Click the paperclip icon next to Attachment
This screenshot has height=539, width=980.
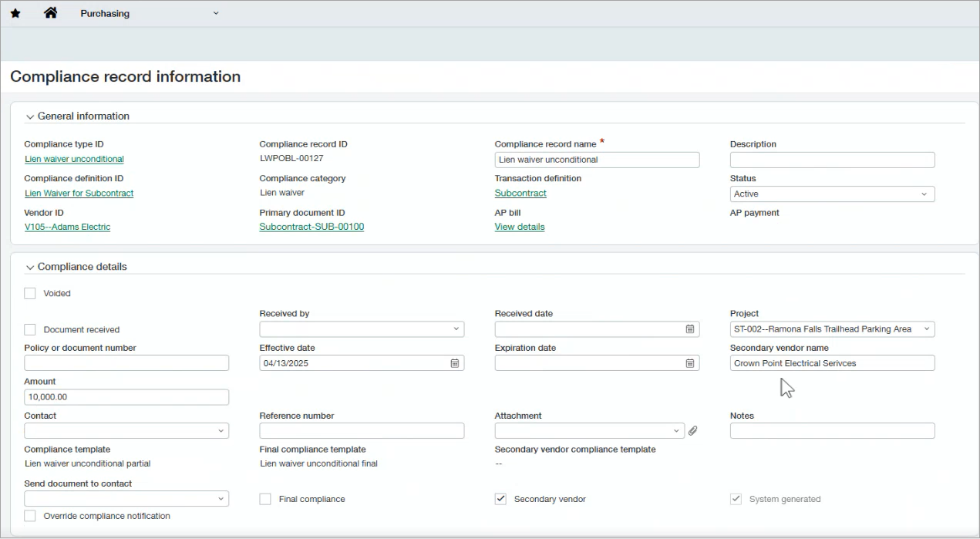pos(692,430)
